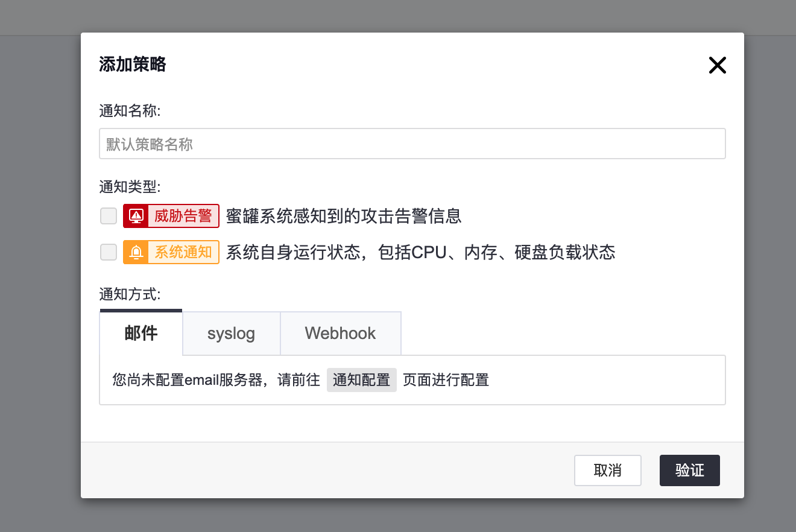This screenshot has width=796, height=532.
Task: Tick the 系统通知 checkbox
Action: [x=109, y=252]
